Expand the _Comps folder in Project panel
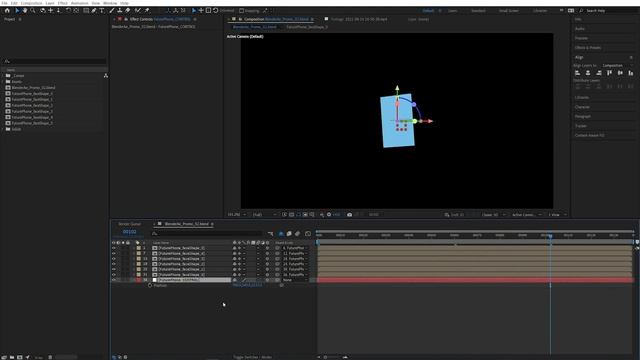This screenshot has height=360, width=640. pyautogui.click(x=3, y=76)
